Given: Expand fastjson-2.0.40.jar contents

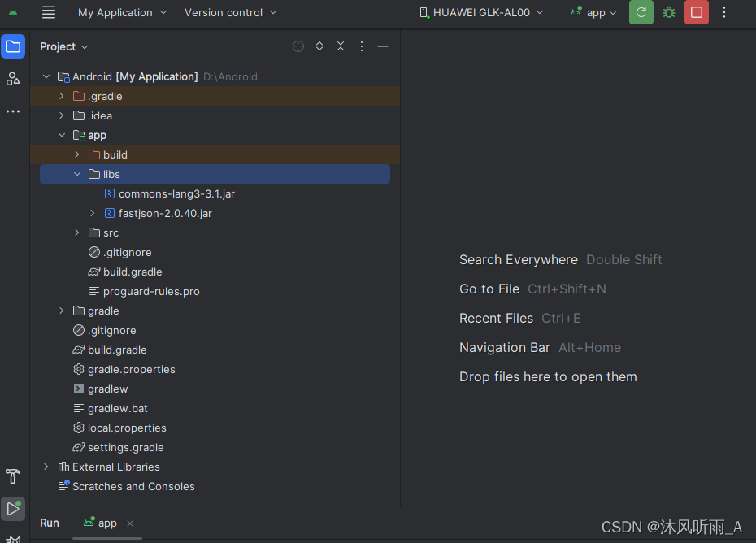Looking at the screenshot, I should pyautogui.click(x=93, y=213).
